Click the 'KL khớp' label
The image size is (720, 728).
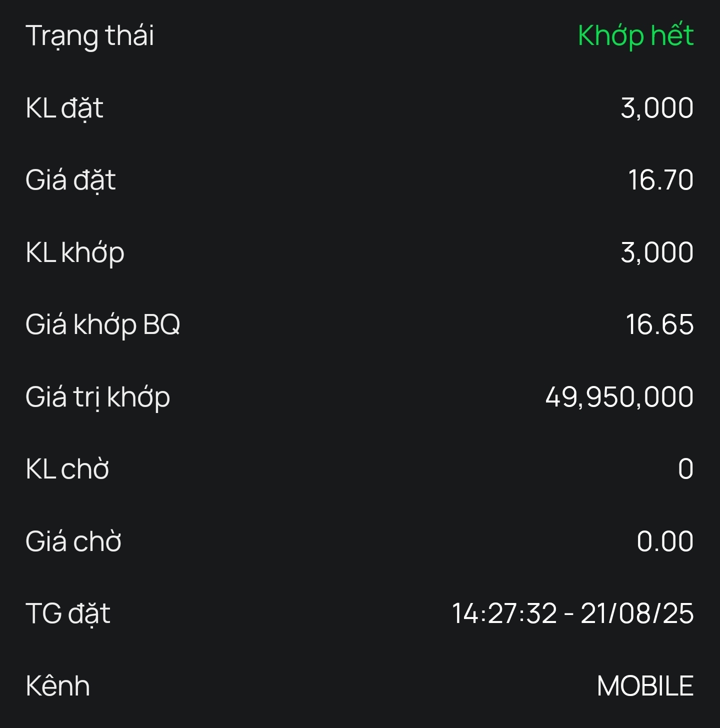(x=75, y=252)
